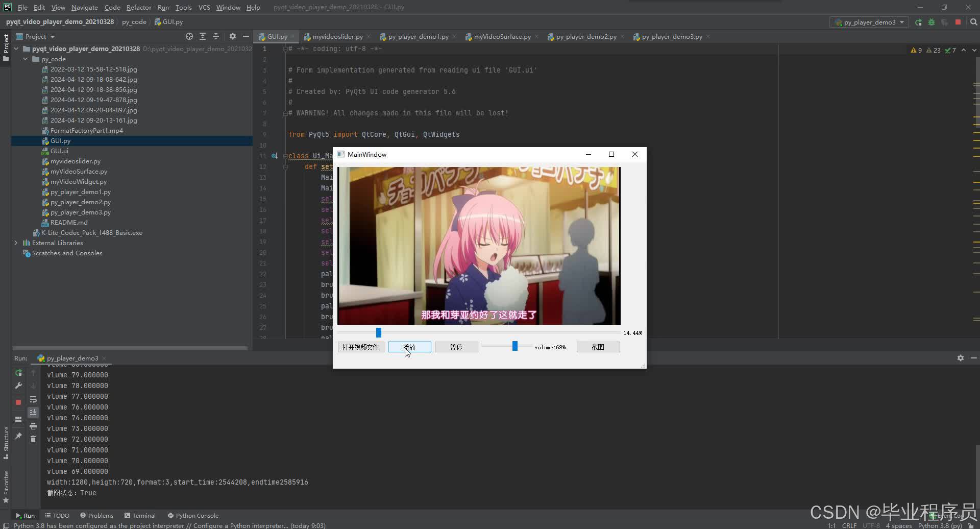This screenshot has height=529, width=980.
Task: Open the Project view dropdown
Action: (36, 36)
